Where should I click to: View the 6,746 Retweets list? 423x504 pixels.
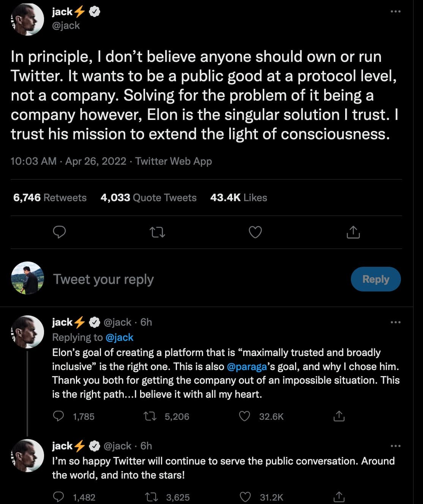tap(49, 197)
